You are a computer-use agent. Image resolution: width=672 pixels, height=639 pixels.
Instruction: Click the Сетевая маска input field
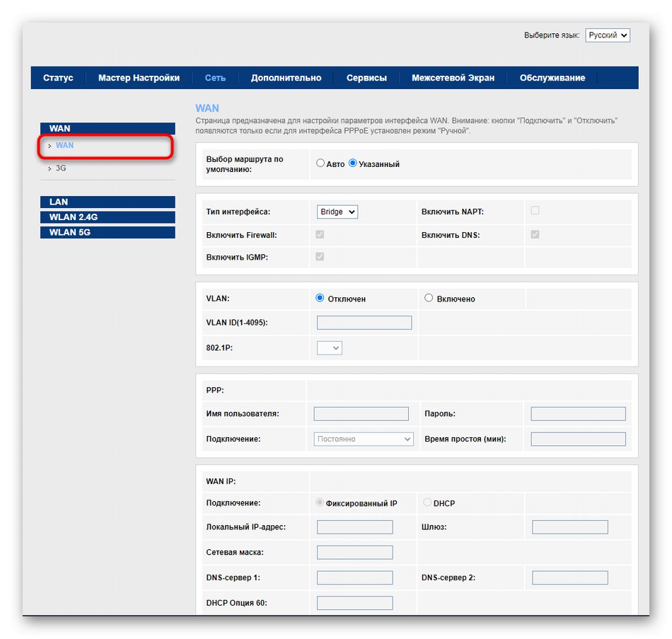click(x=355, y=553)
